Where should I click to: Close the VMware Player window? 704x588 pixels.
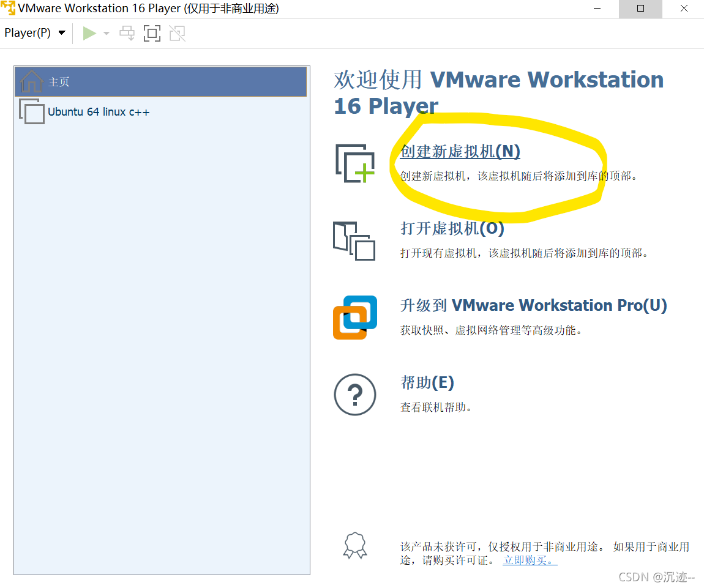pos(684,9)
